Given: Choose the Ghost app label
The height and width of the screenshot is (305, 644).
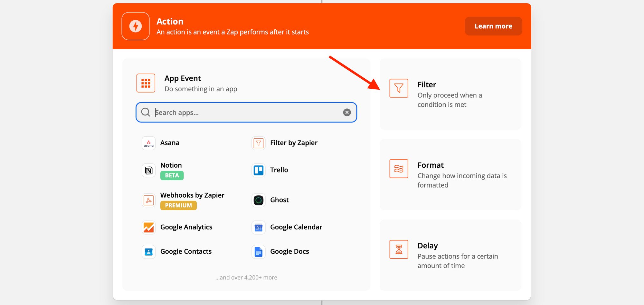Looking at the screenshot, I should (x=279, y=200).
